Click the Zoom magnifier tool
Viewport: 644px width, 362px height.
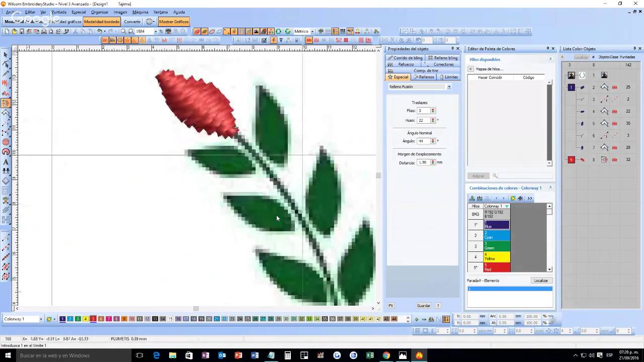point(123,31)
